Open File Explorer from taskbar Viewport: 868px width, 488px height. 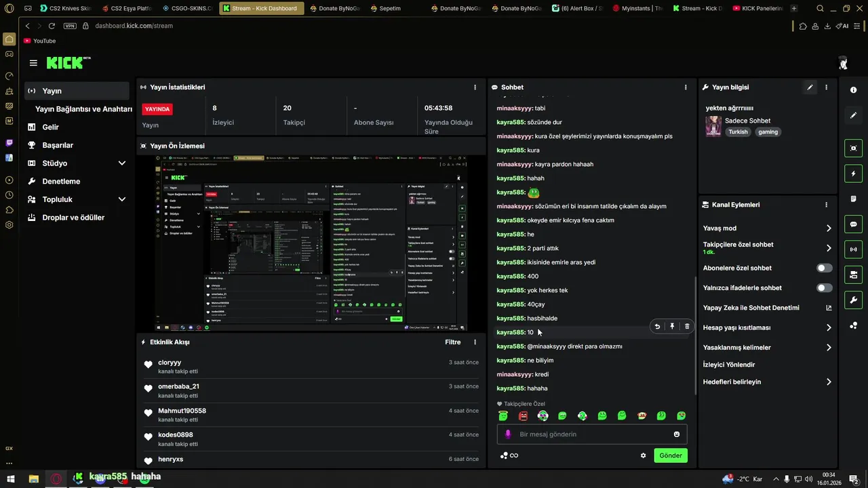click(33, 479)
